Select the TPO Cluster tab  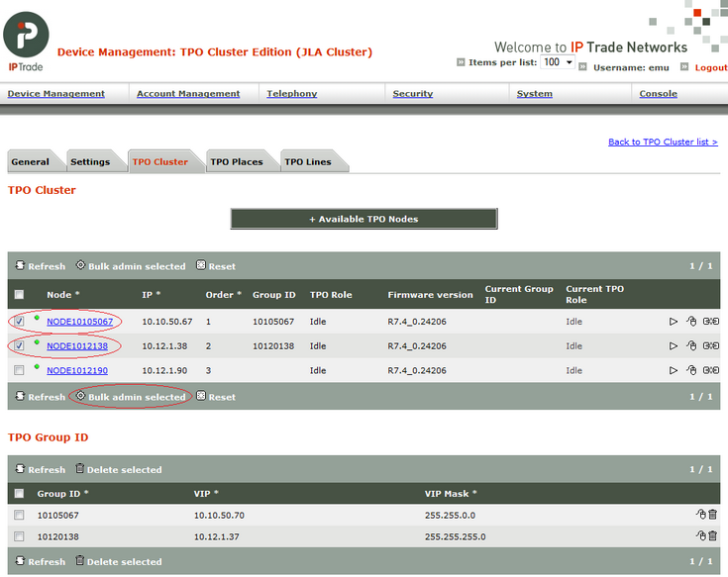(x=160, y=162)
